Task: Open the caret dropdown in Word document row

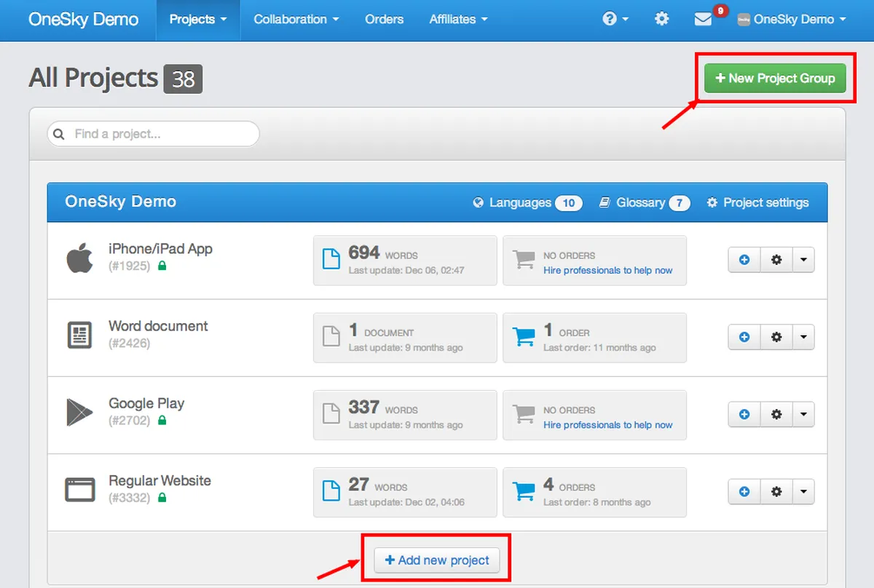Action: click(803, 337)
